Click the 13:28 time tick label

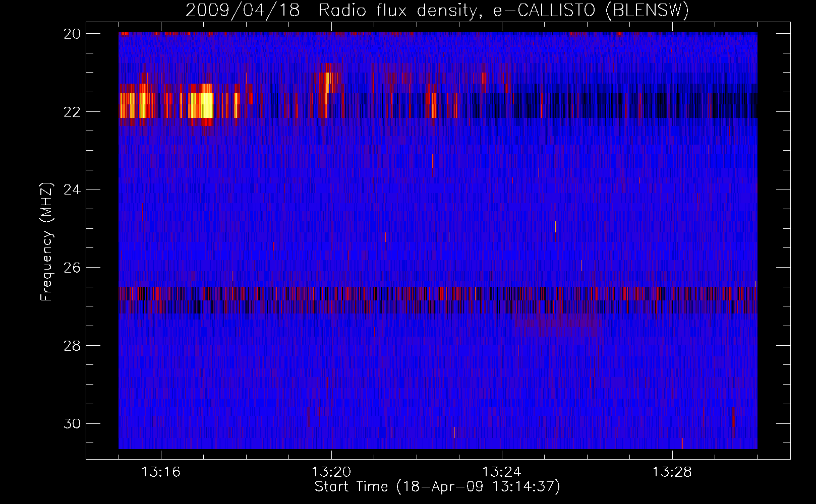[672, 472]
